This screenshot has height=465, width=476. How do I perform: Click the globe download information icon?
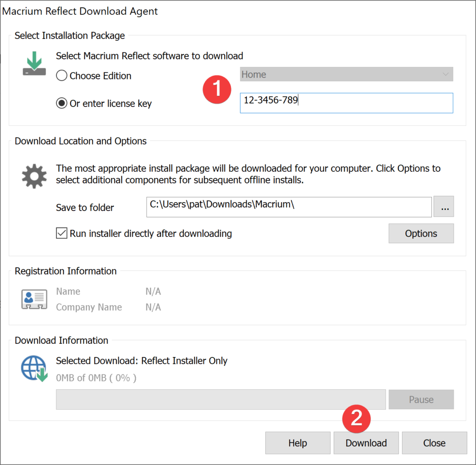[34, 369]
